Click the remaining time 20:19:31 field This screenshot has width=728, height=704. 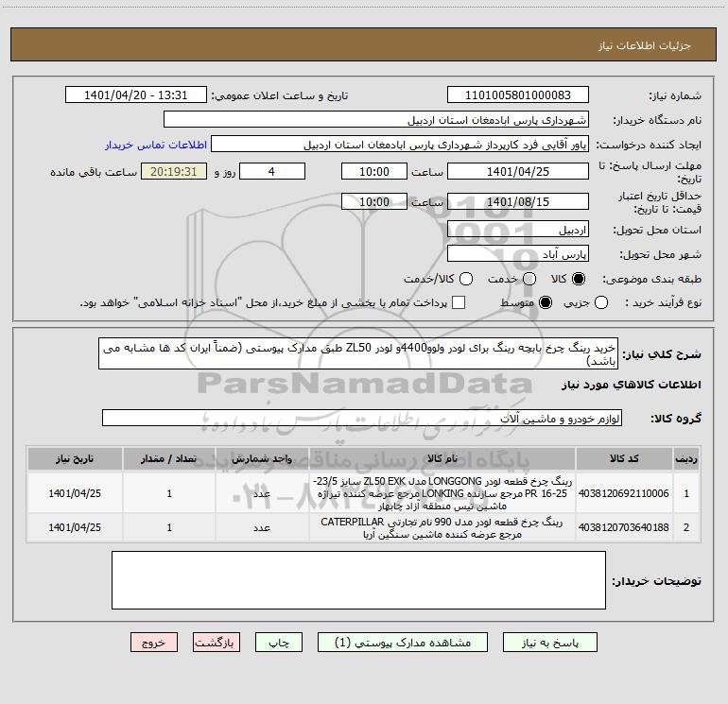click(174, 171)
